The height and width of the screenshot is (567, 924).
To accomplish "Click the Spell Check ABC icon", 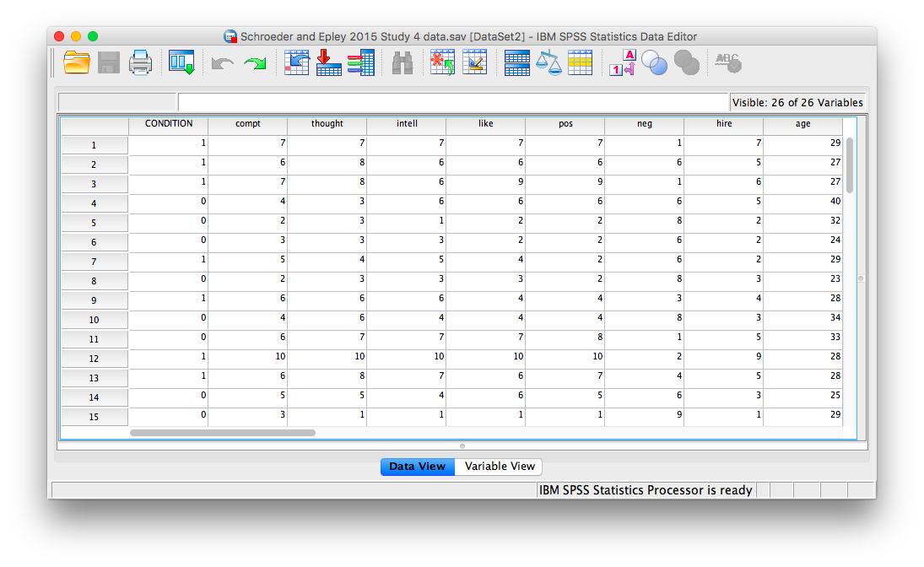I will pyautogui.click(x=728, y=62).
